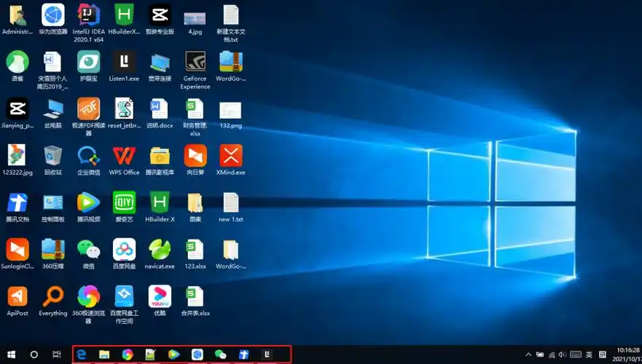
Task: Open the Everything search desktop icon
Action: pyautogui.click(x=52, y=296)
